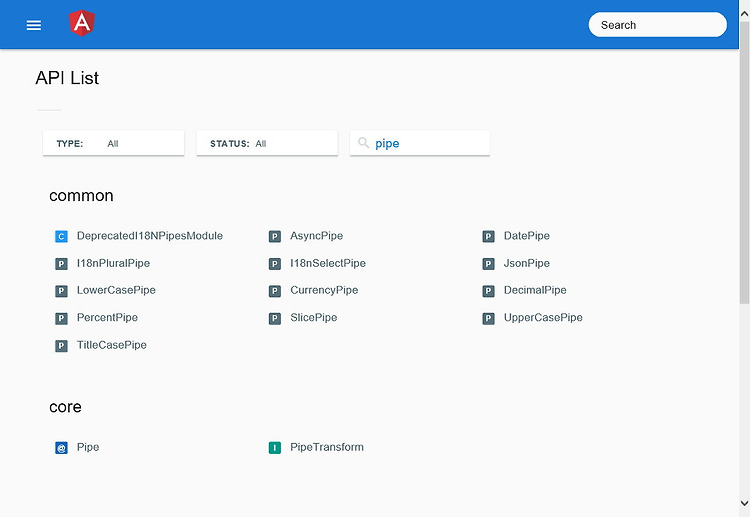Click the P icon beside CurrencyPipe
This screenshot has height=517, width=750.
coord(275,291)
